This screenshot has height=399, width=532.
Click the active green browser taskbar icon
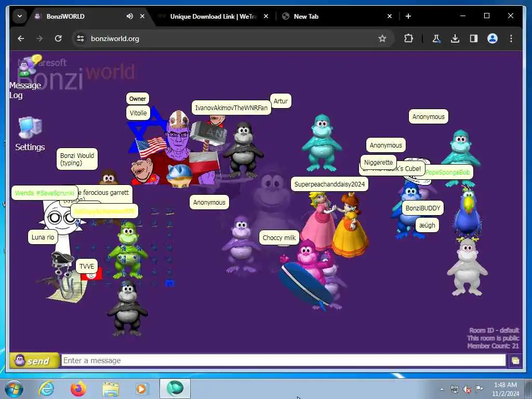(x=175, y=389)
